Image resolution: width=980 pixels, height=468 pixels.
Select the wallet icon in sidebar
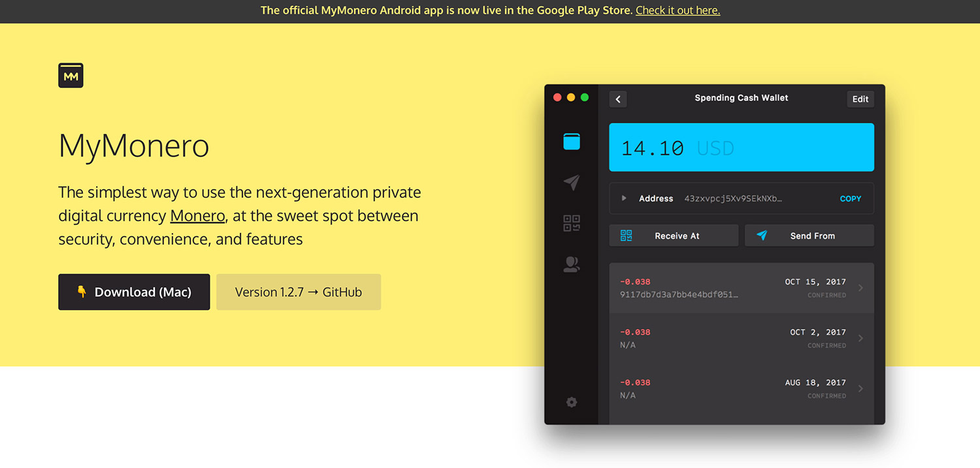[572, 142]
